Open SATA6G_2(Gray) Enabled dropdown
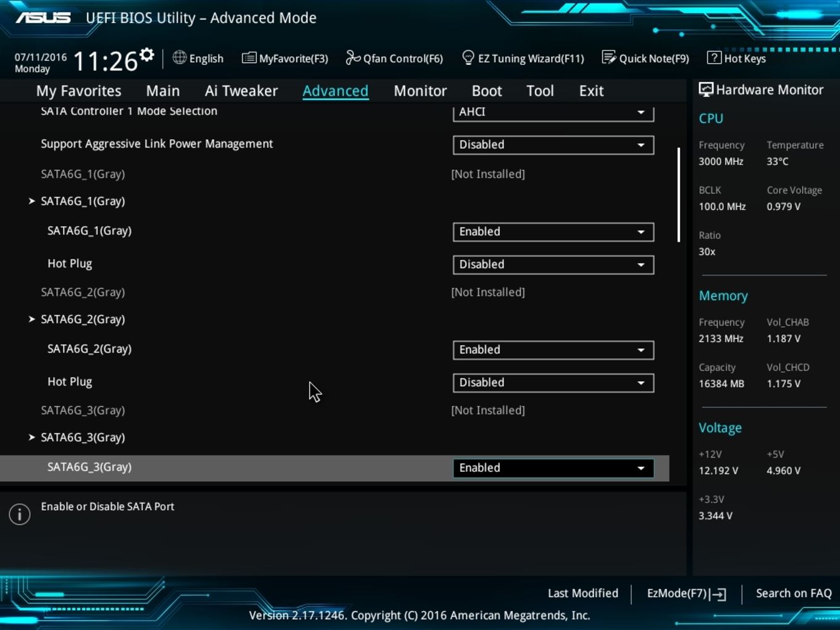 click(x=553, y=350)
